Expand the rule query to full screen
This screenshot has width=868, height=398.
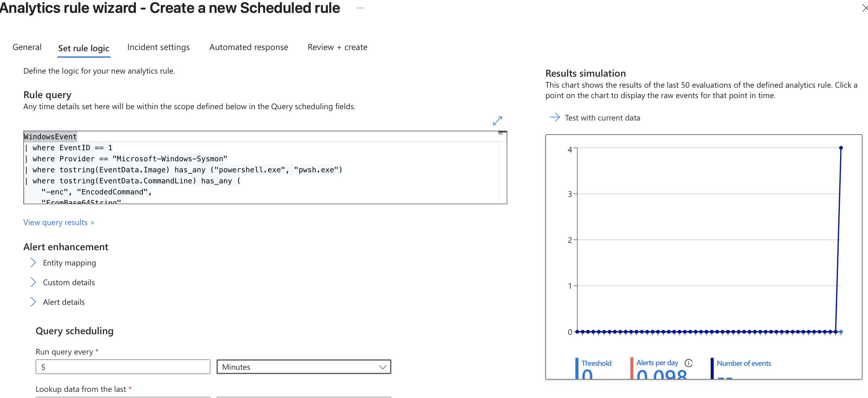498,121
